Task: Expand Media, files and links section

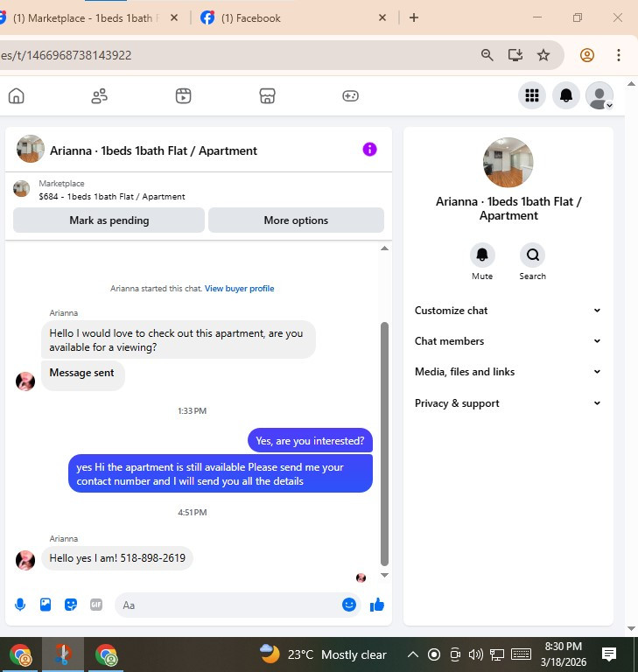Action: (508, 372)
